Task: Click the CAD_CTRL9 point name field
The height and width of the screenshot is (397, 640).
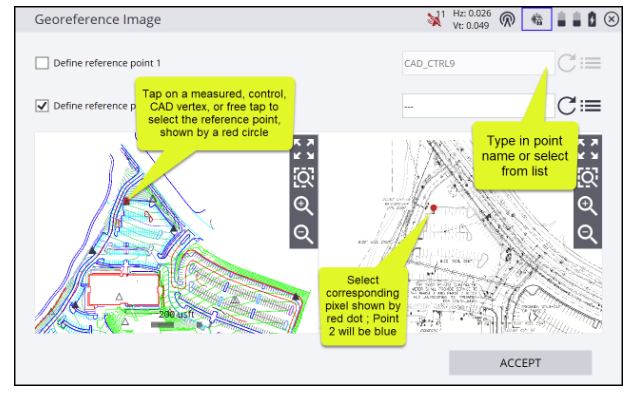Action: (478, 63)
